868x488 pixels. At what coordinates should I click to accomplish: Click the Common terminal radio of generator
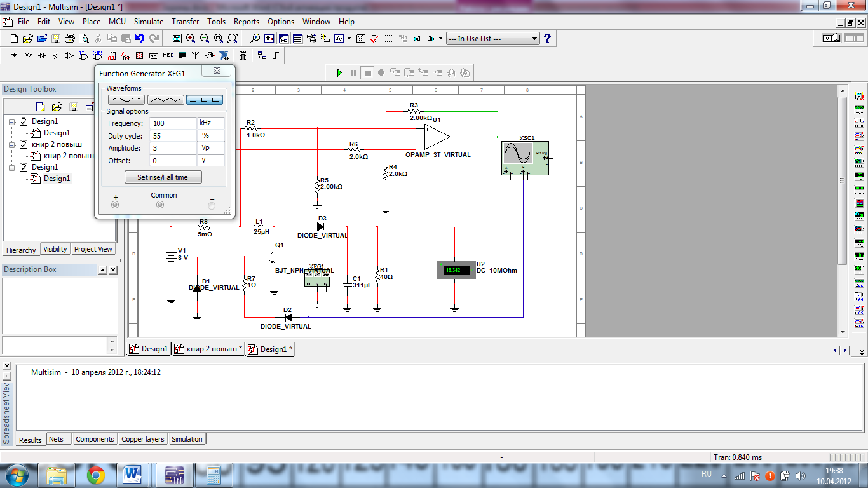tap(160, 205)
